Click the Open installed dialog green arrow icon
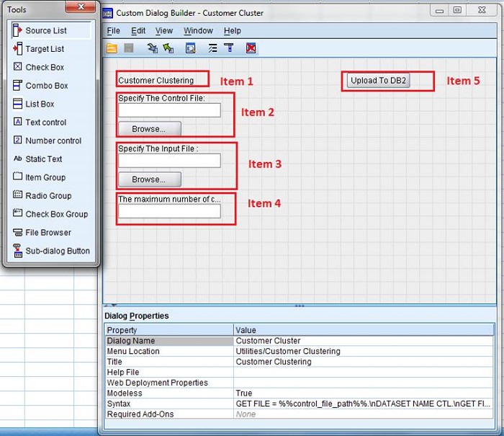The width and height of the screenshot is (504, 436). [x=168, y=48]
